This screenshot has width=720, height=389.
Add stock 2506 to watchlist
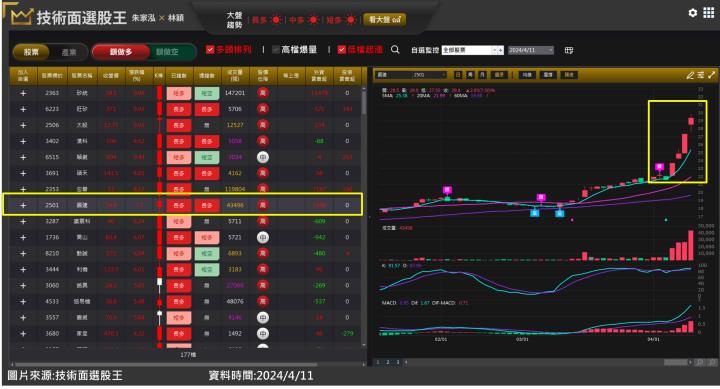point(23,125)
